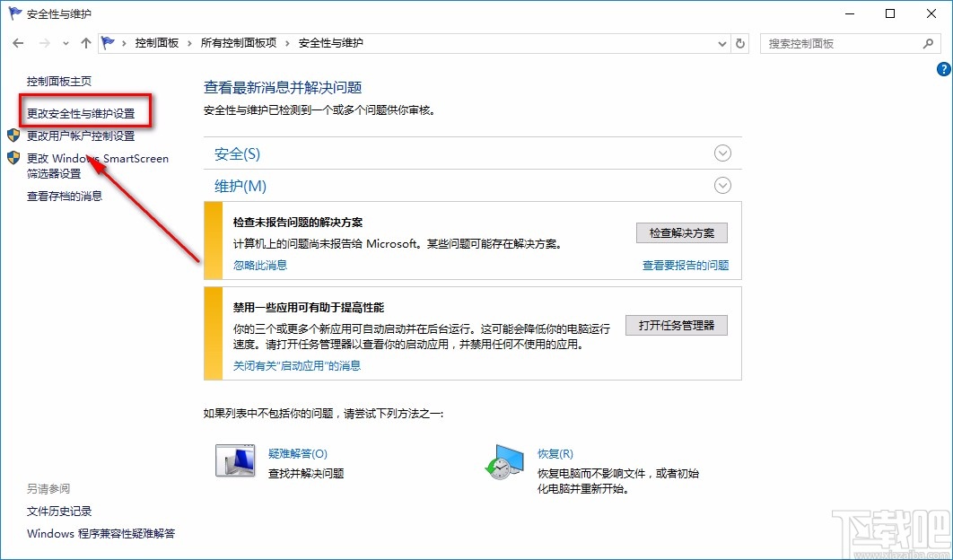Image resolution: width=953 pixels, height=560 pixels.
Task: Collapse the 维护(M) section
Action: 723,186
